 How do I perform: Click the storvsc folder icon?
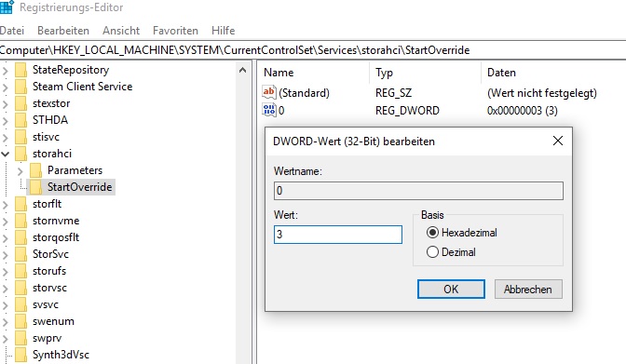pos(20,288)
